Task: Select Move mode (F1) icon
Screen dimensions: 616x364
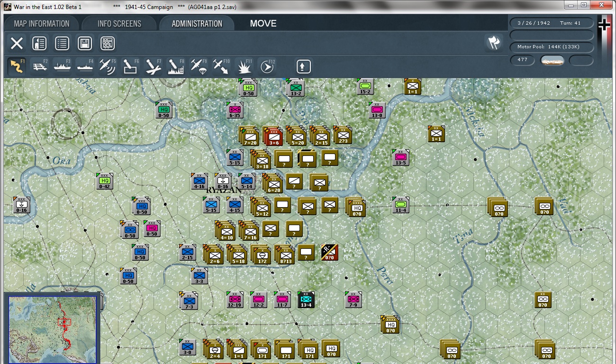Action: (17, 67)
